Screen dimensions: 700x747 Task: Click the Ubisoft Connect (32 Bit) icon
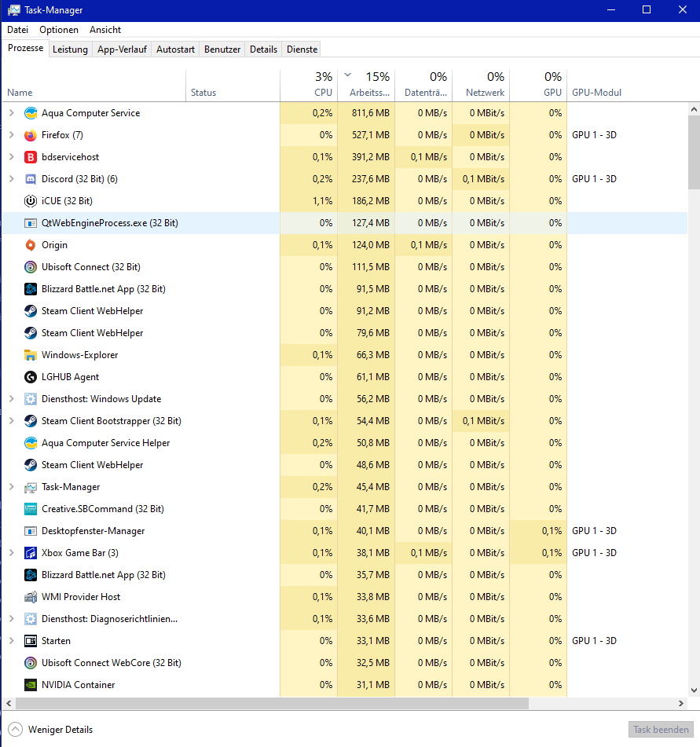tap(31, 267)
